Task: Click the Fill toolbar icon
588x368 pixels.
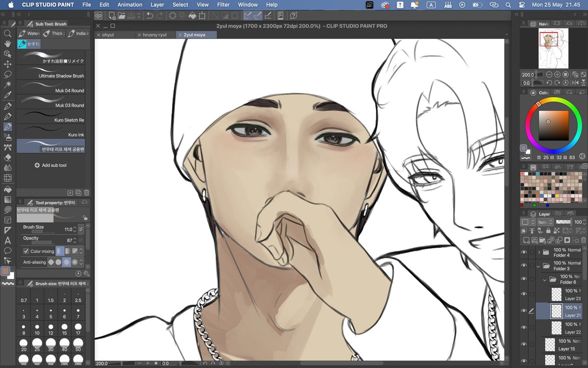Action: pyautogui.click(x=193, y=16)
